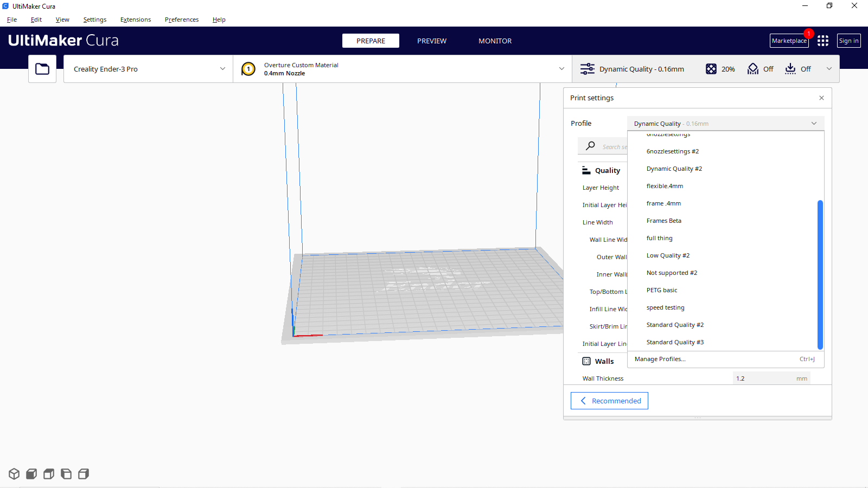Open the apps grid beside Marketplace

pyautogui.click(x=822, y=41)
